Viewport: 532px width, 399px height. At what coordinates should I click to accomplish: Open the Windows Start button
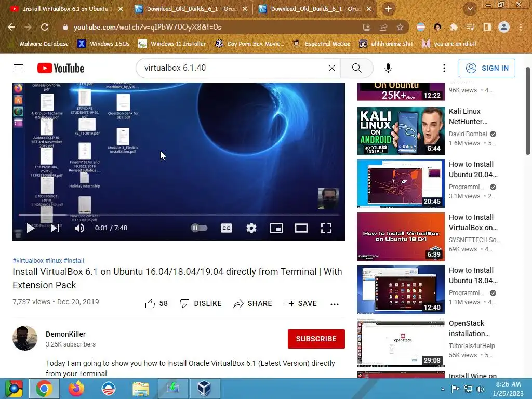coord(14,389)
